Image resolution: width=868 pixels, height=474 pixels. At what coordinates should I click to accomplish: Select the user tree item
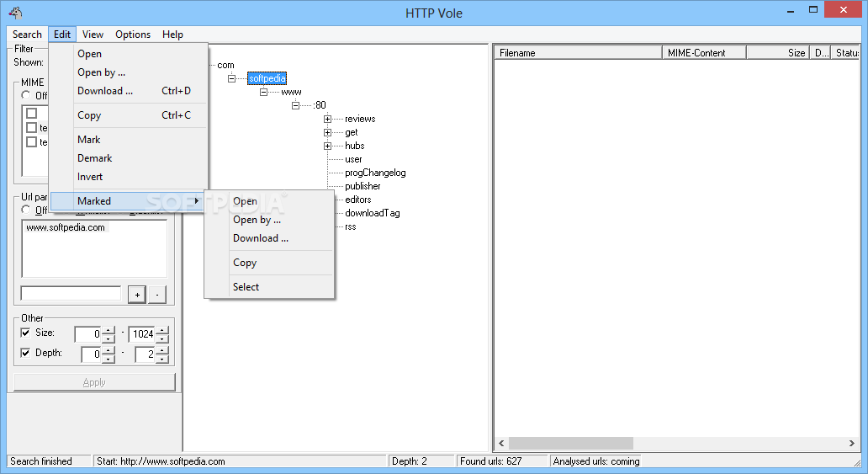click(353, 160)
